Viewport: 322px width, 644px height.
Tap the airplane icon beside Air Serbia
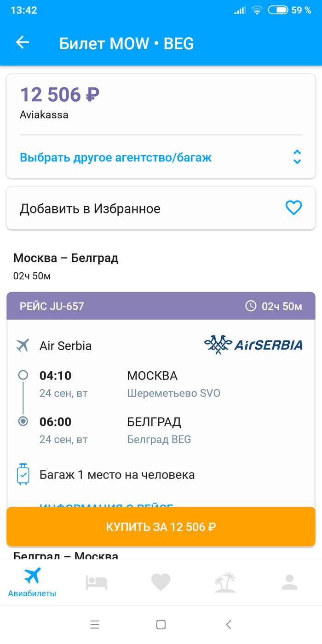click(23, 345)
